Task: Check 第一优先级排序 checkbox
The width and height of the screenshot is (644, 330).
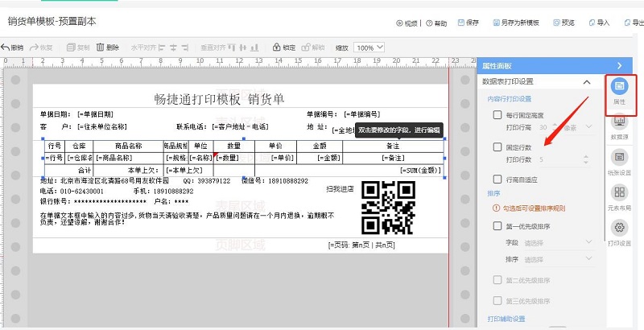Action: [x=497, y=225]
